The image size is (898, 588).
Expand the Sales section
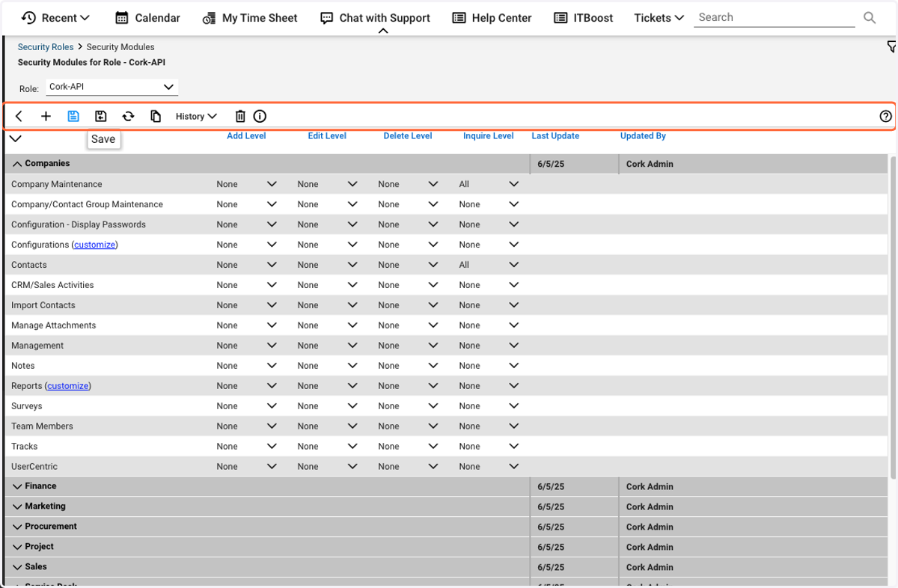click(17, 567)
